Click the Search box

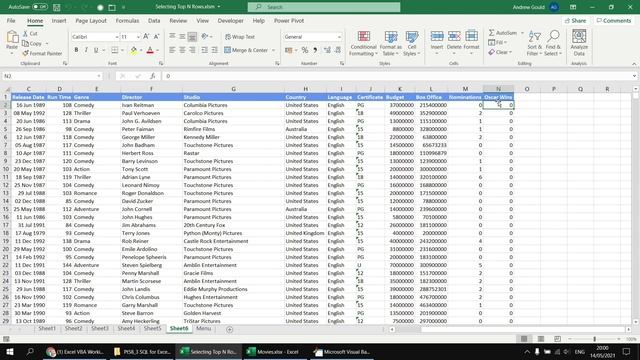324,7
